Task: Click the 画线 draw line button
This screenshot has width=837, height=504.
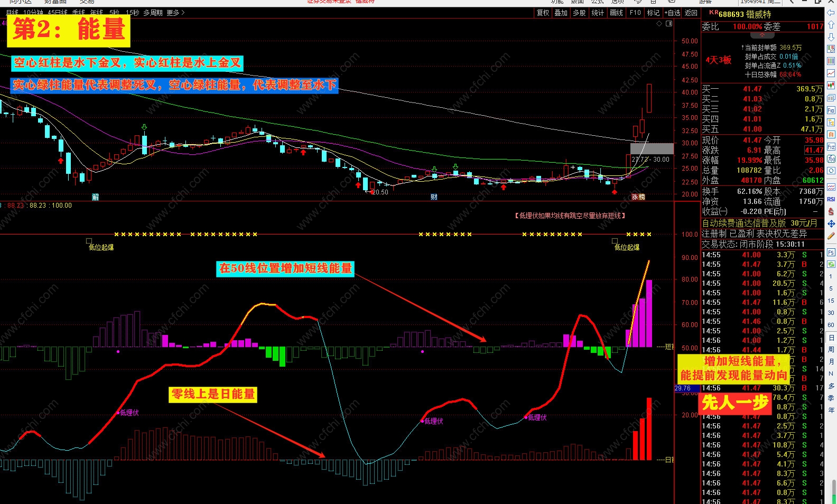Action: coord(616,13)
